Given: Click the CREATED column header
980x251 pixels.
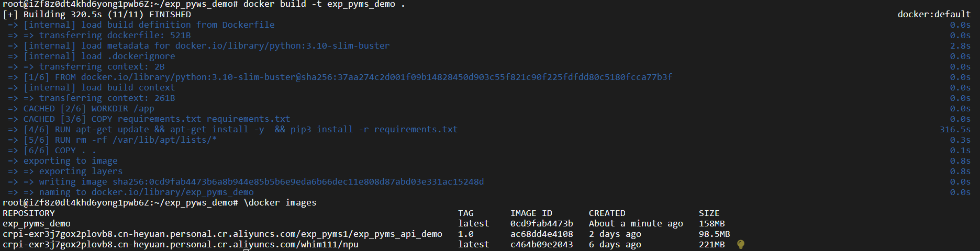Looking at the screenshot, I should point(607,213).
